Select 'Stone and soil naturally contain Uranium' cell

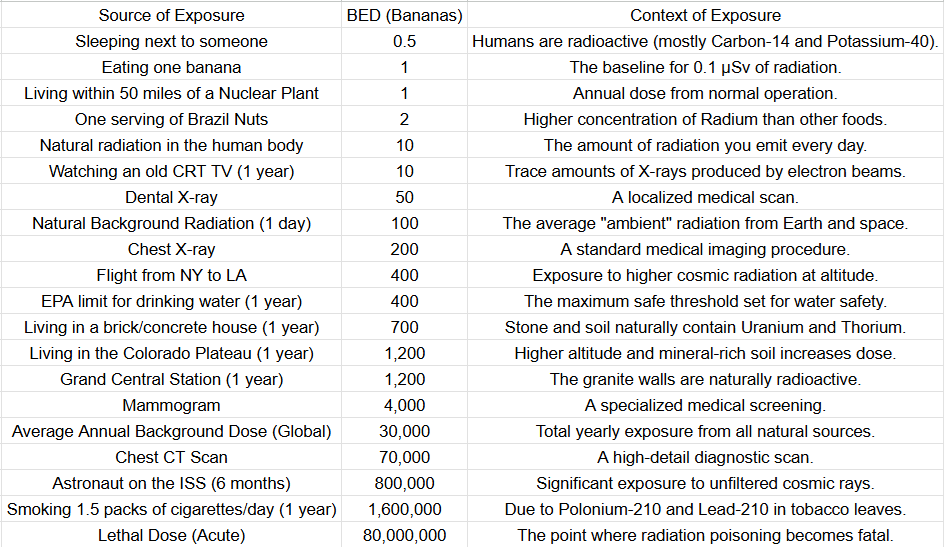(705, 327)
